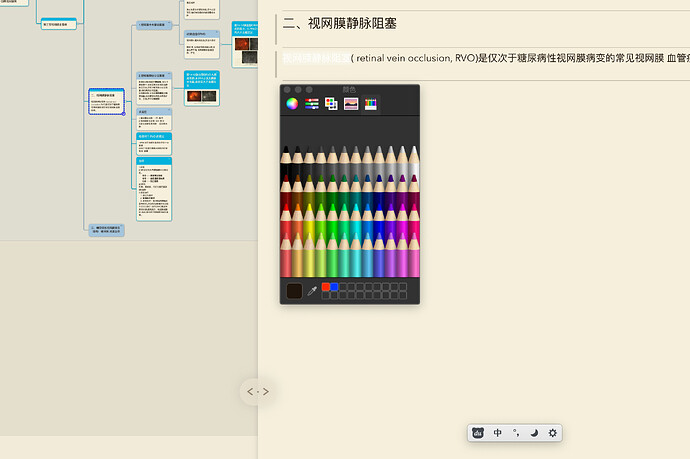690x459 pixels.
Task: Select the bright yellow pencil
Action: tap(309, 218)
